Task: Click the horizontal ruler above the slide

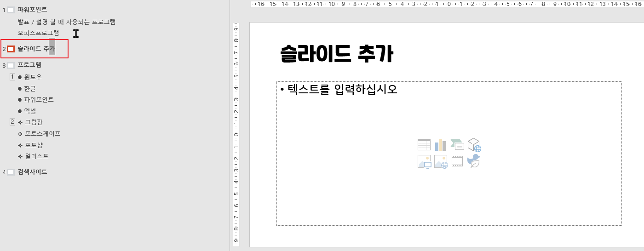Action: pyautogui.click(x=447, y=4)
